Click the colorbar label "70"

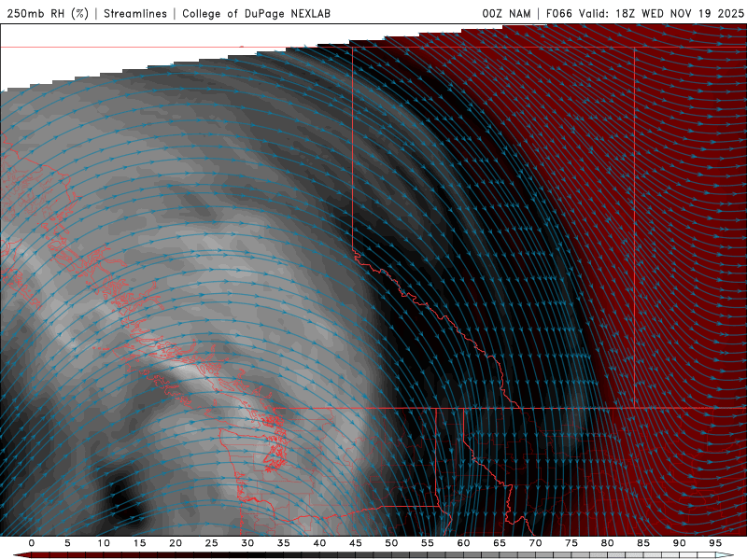pos(535,543)
